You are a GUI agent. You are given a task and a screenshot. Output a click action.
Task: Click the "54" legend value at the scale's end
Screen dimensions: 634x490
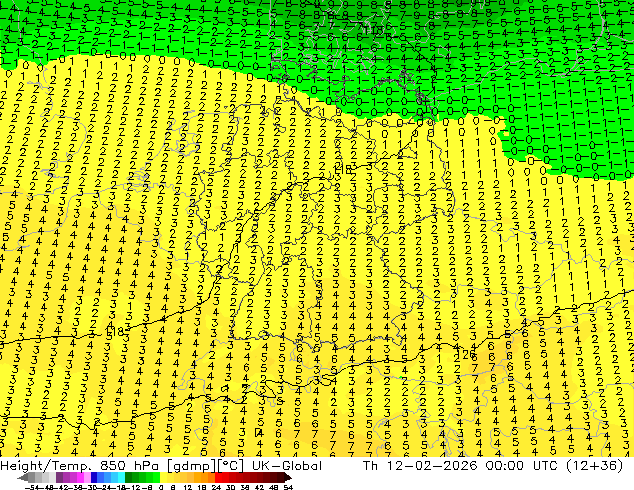tap(288, 487)
